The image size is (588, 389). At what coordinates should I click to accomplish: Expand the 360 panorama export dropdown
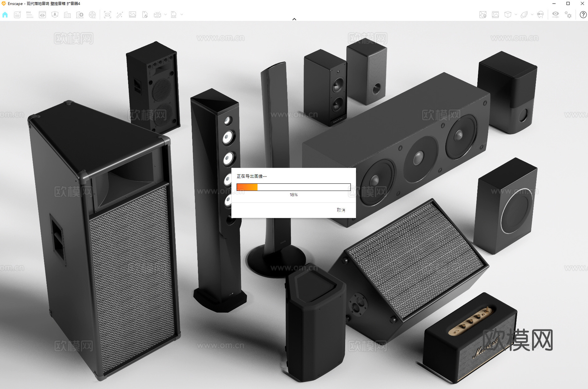point(166,15)
